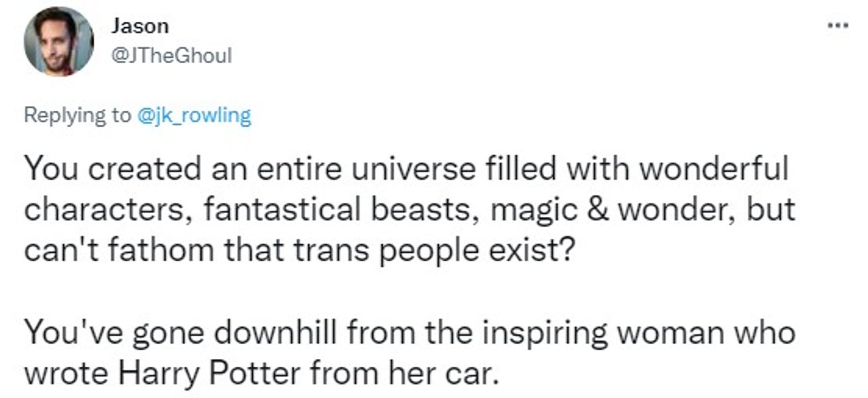
Task: Open the @jk_rowling mention link
Action: pyautogui.click(x=194, y=116)
